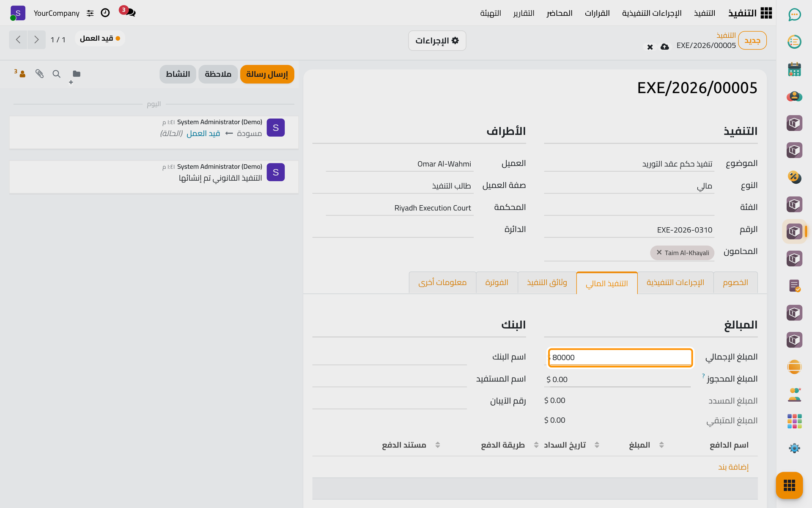This screenshot has width=812, height=508.
Task: Open the activities clock icon
Action: [x=105, y=13]
